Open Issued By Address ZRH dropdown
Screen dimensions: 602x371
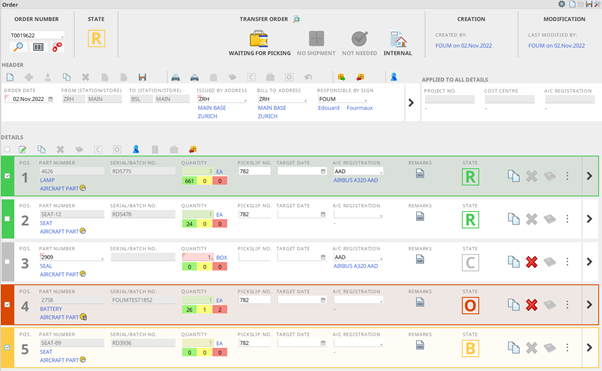(x=245, y=100)
